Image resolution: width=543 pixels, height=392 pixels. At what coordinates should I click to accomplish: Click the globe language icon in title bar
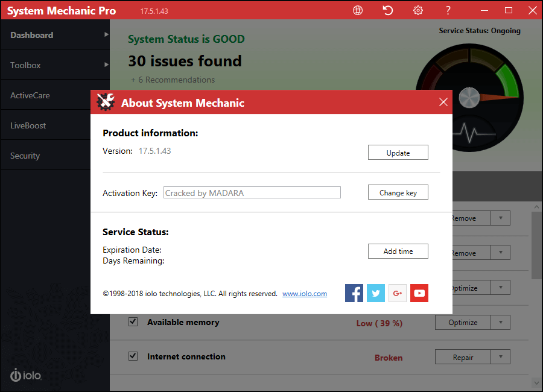pos(358,10)
